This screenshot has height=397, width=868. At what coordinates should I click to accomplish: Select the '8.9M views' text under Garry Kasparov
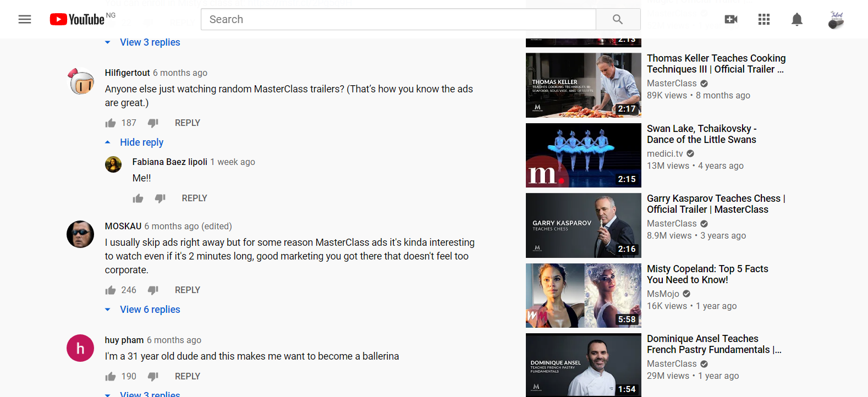click(669, 236)
